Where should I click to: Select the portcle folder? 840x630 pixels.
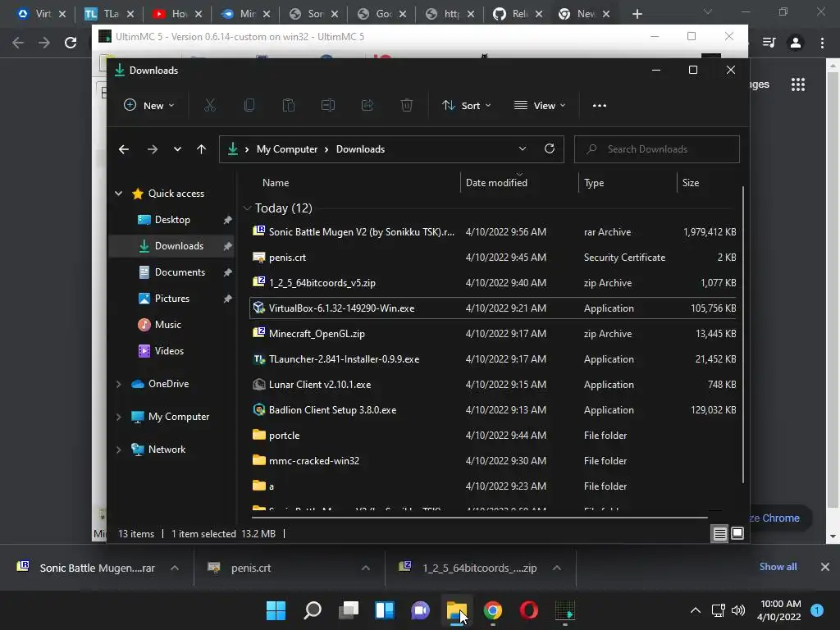493,436
